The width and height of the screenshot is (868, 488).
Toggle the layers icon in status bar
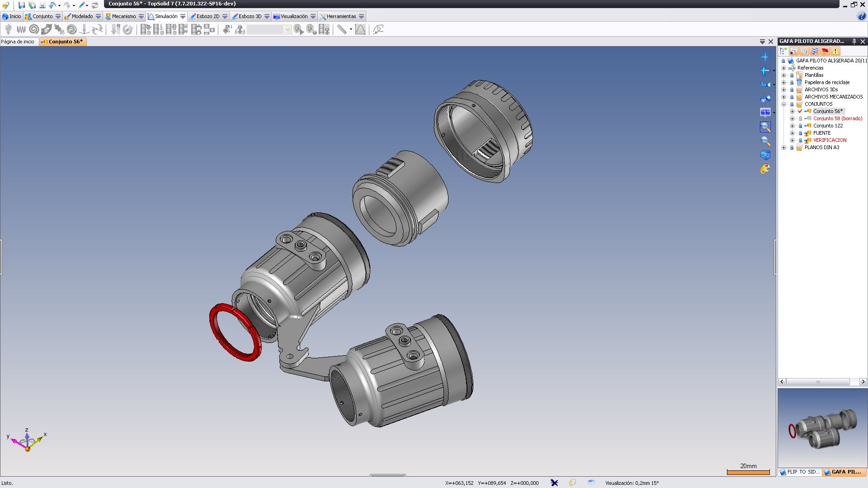click(x=591, y=483)
